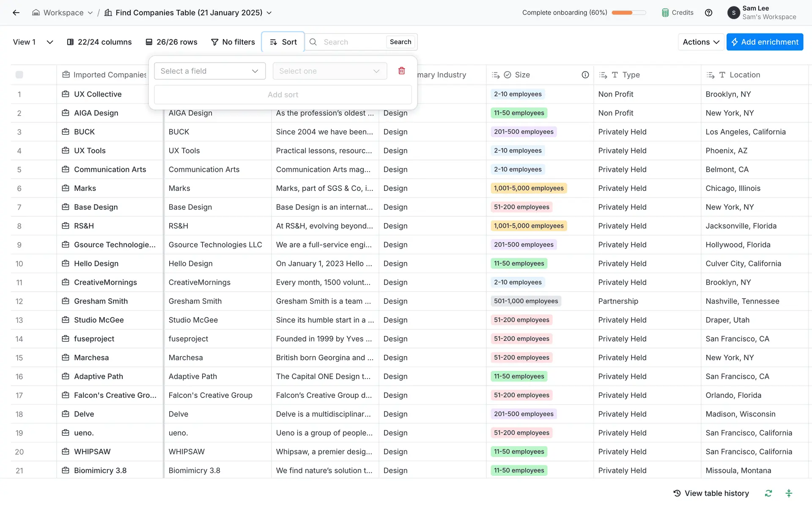Click the collapse rows icon at bottom right
The height and width of the screenshot is (508, 812).
788,493
